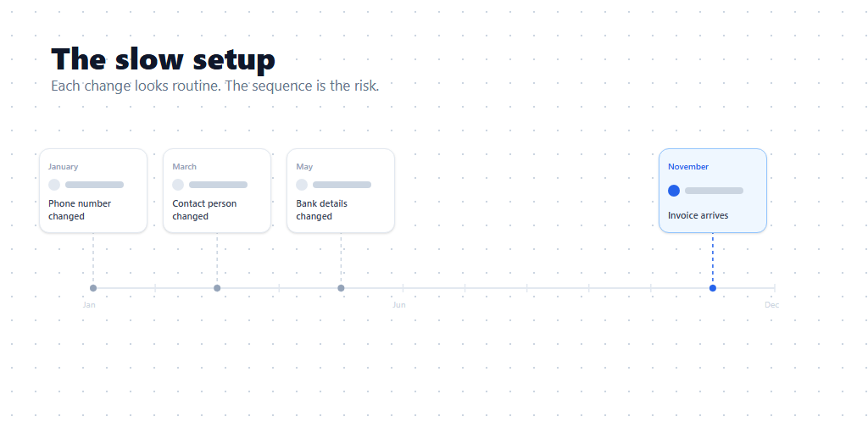Click The slow setup heading
The height and width of the screenshot is (433, 868).
(163, 58)
